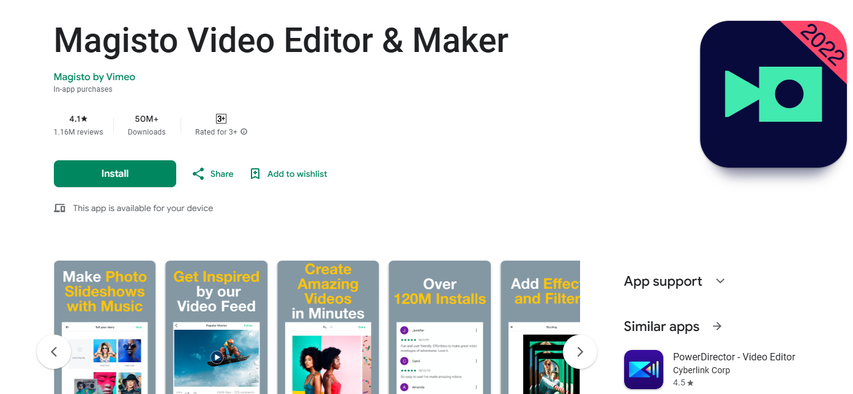Click the Add to wishlist text
The width and height of the screenshot is (853, 394).
[297, 174]
